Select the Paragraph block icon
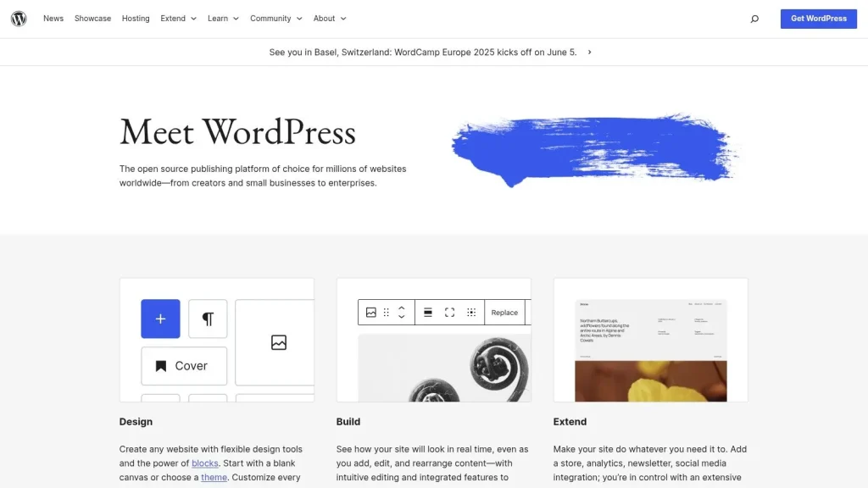Image resolution: width=868 pixels, height=488 pixels. (207, 319)
